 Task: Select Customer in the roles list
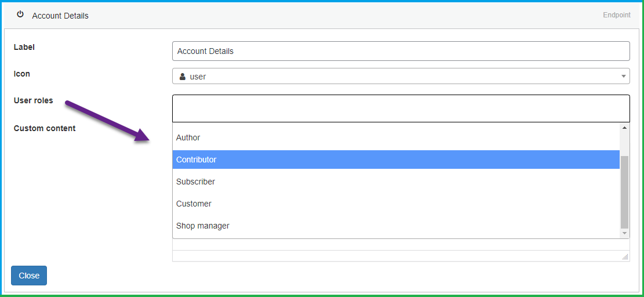(194, 204)
